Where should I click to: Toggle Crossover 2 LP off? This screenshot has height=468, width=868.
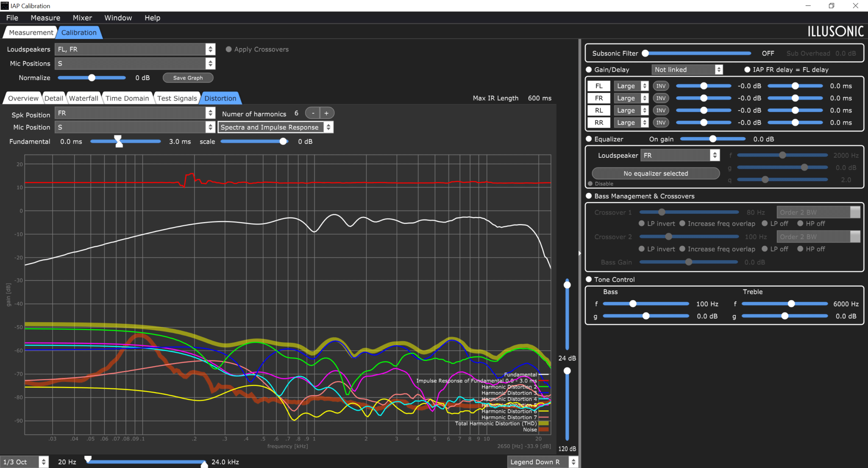(765, 249)
